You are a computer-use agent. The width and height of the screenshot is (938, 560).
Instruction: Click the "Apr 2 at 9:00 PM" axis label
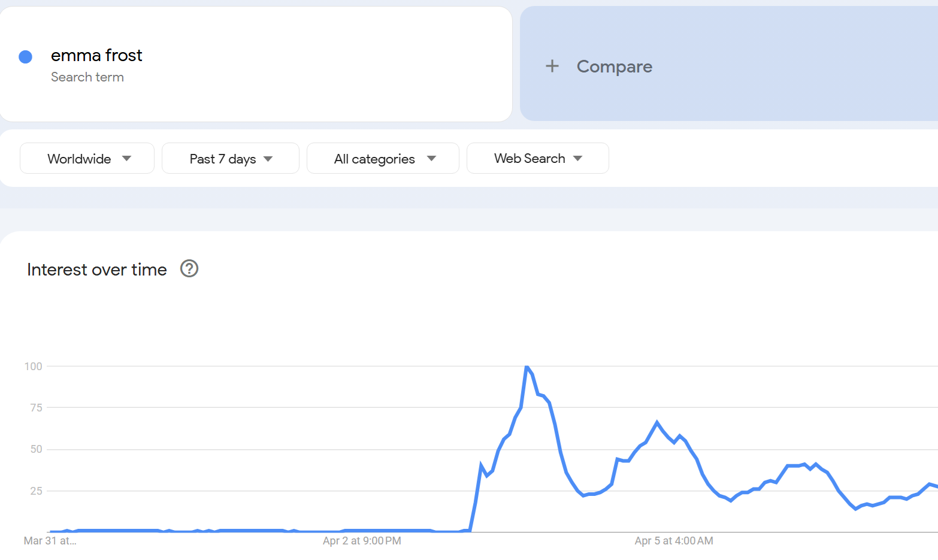[362, 541]
